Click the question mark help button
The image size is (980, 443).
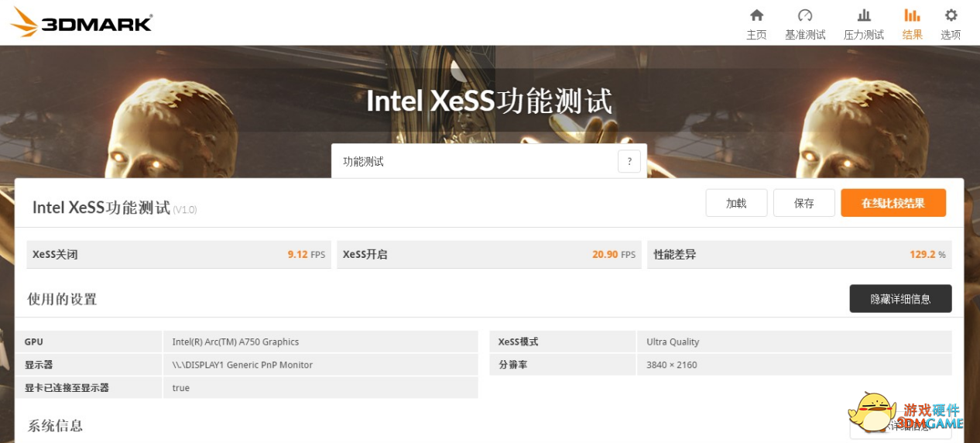tap(629, 161)
